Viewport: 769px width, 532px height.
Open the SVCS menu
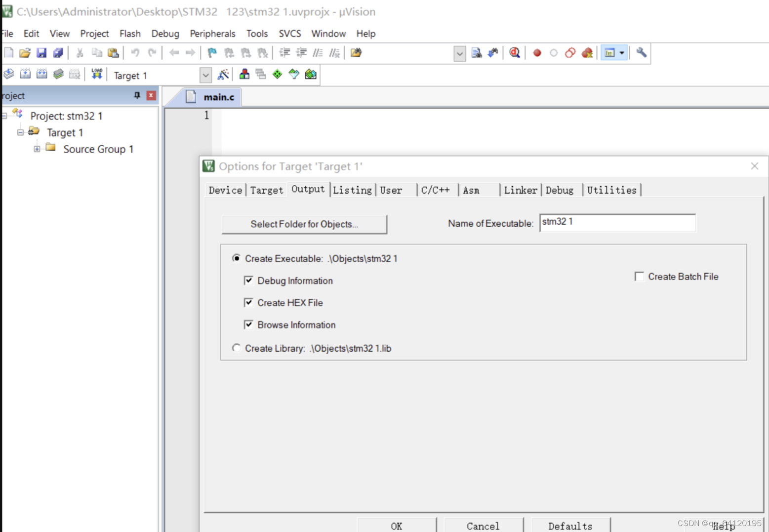[290, 34]
